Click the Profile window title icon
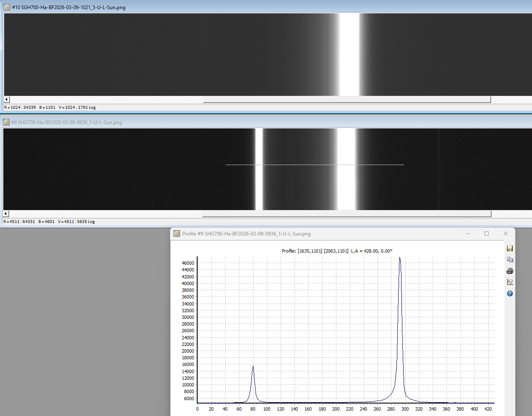Viewport: 532px width, 416px height. tap(177, 233)
